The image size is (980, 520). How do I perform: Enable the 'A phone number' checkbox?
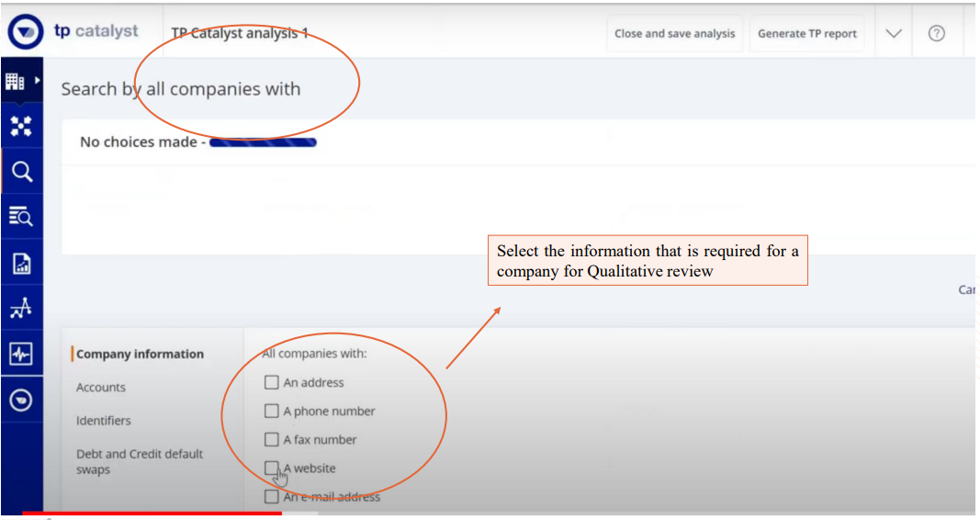[x=271, y=411]
